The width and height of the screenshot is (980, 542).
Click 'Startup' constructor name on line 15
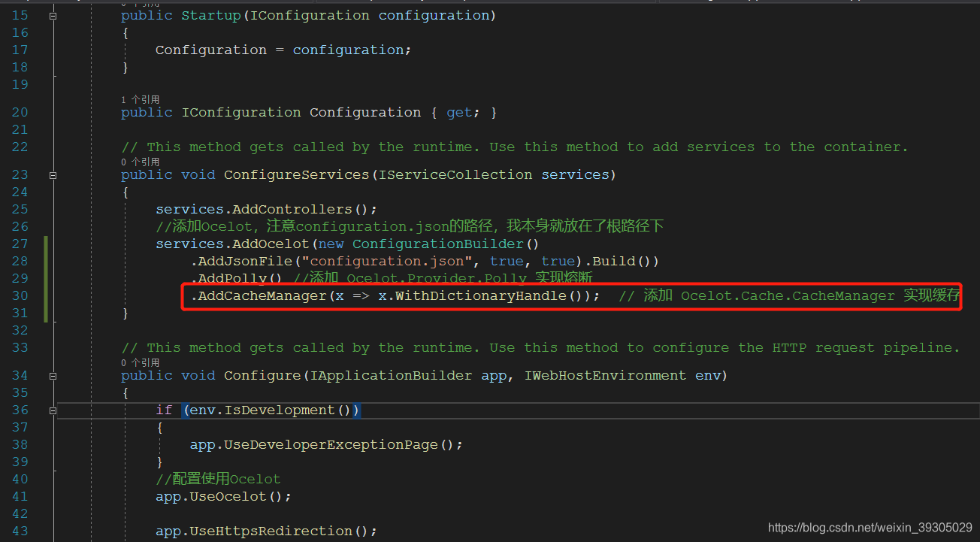(x=211, y=15)
